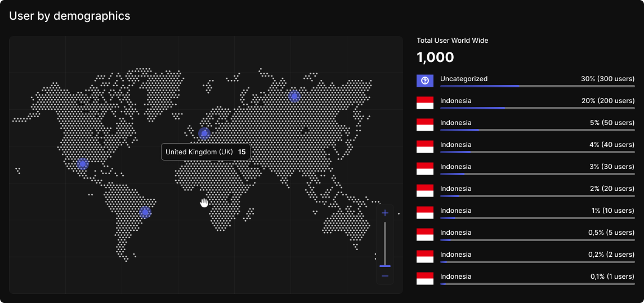The image size is (644, 303).
Task: Click the flag in the 0,1% (1 users) row
Action: (425, 278)
